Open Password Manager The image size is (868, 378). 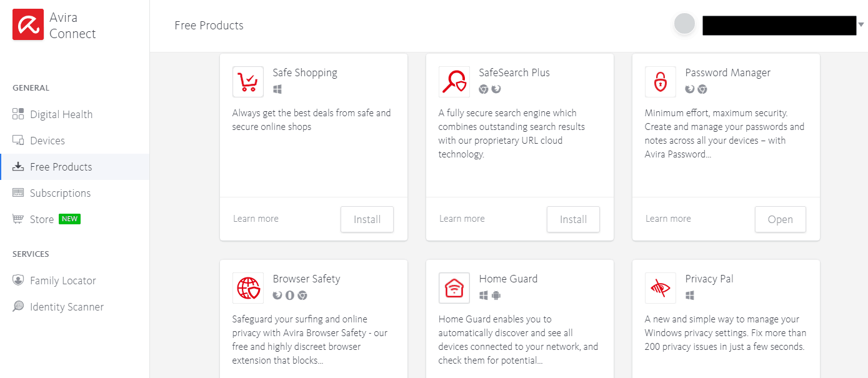780,219
